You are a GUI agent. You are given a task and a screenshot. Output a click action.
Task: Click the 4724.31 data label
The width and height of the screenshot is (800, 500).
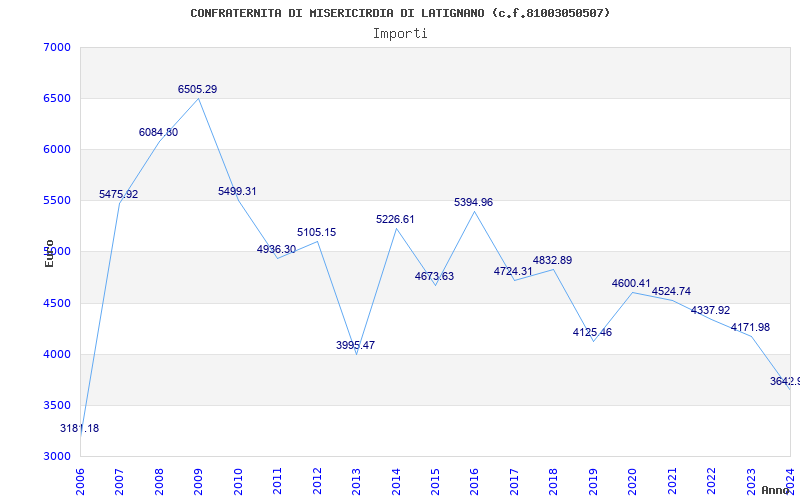coord(513,271)
